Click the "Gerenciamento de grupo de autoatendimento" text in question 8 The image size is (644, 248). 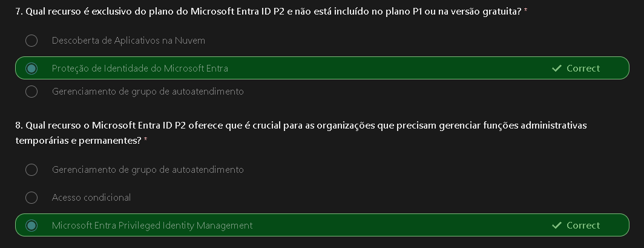click(148, 170)
